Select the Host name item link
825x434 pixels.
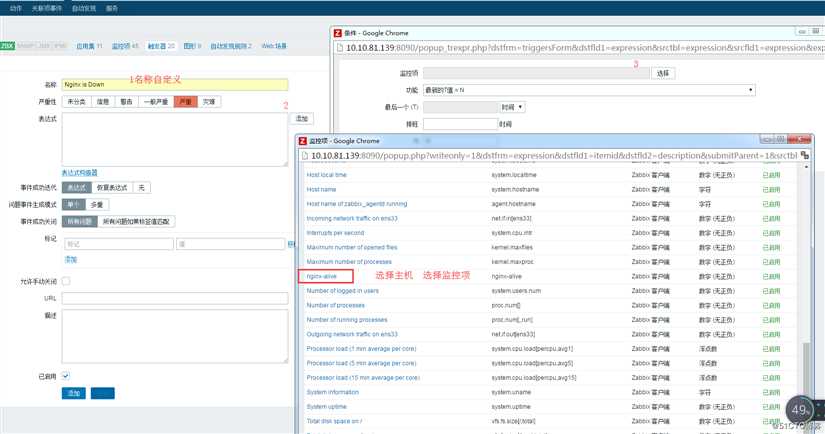click(321, 189)
